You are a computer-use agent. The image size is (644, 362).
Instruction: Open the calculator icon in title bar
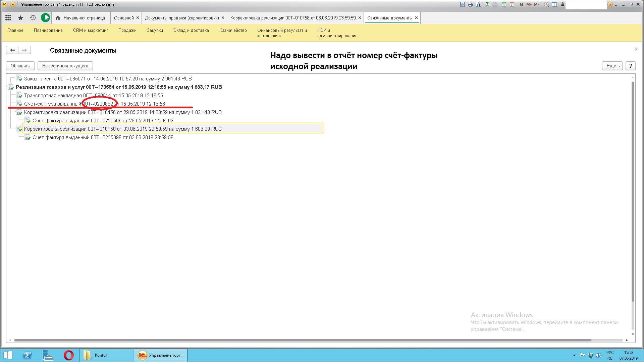click(x=504, y=4)
